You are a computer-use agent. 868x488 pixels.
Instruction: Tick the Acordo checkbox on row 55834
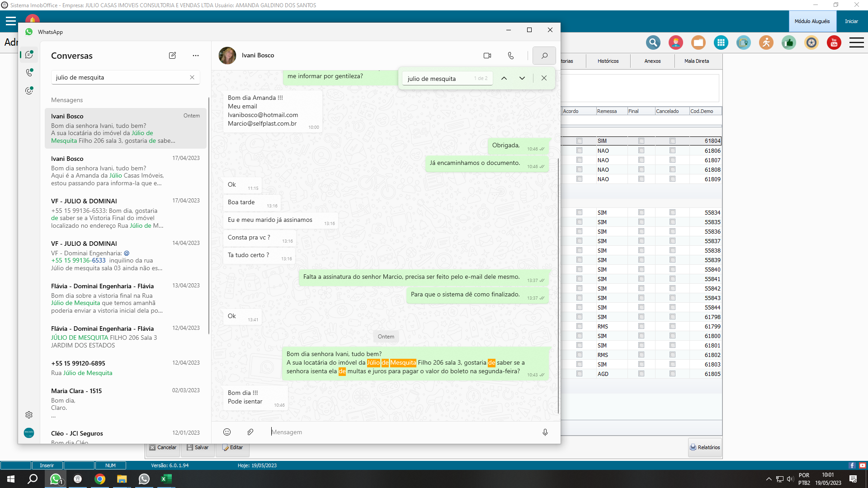point(579,212)
